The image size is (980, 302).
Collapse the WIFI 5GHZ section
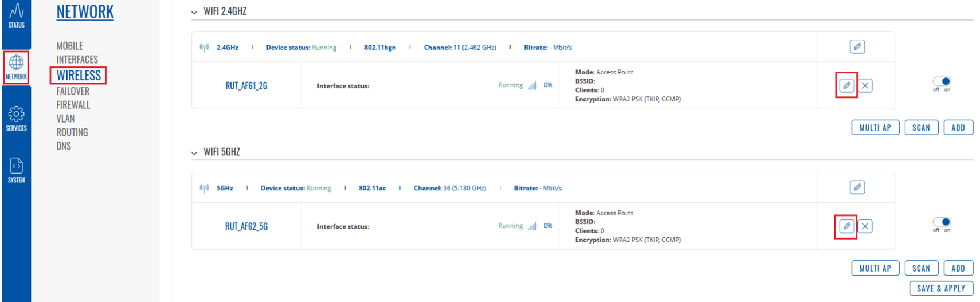click(194, 153)
